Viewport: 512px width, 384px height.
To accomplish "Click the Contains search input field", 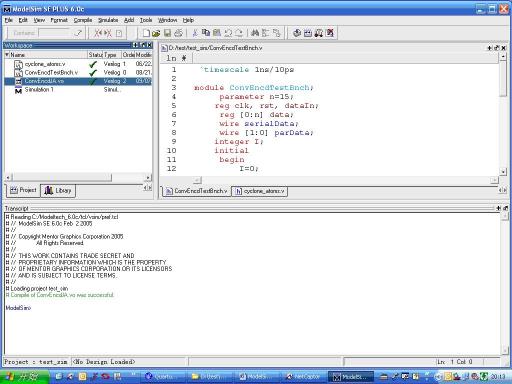I will (x=54, y=33).
